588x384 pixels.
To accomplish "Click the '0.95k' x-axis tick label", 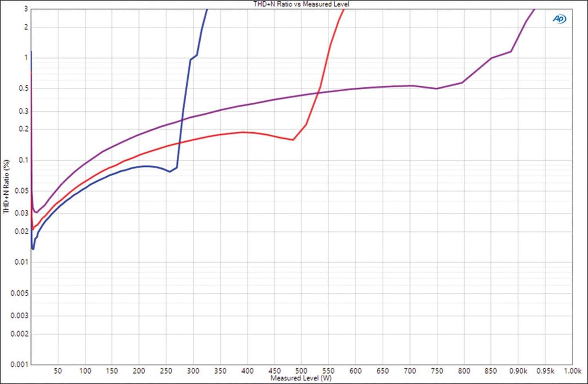I will click(545, 371).
